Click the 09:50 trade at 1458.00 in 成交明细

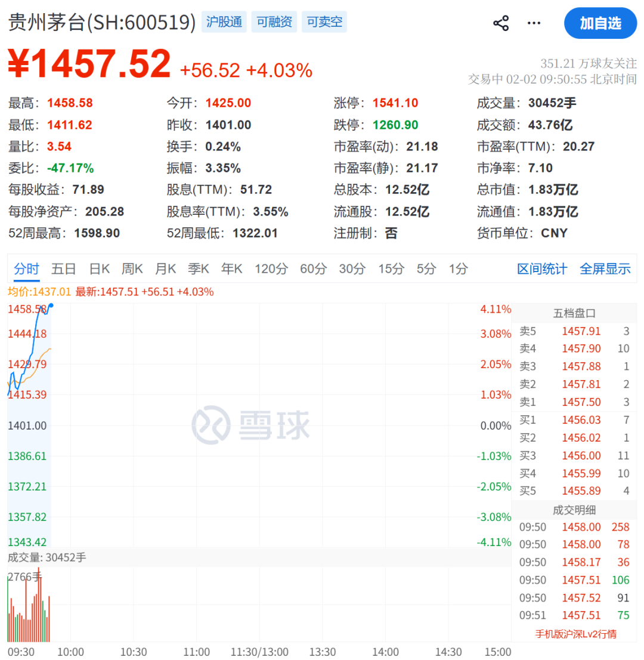[581, 527]
